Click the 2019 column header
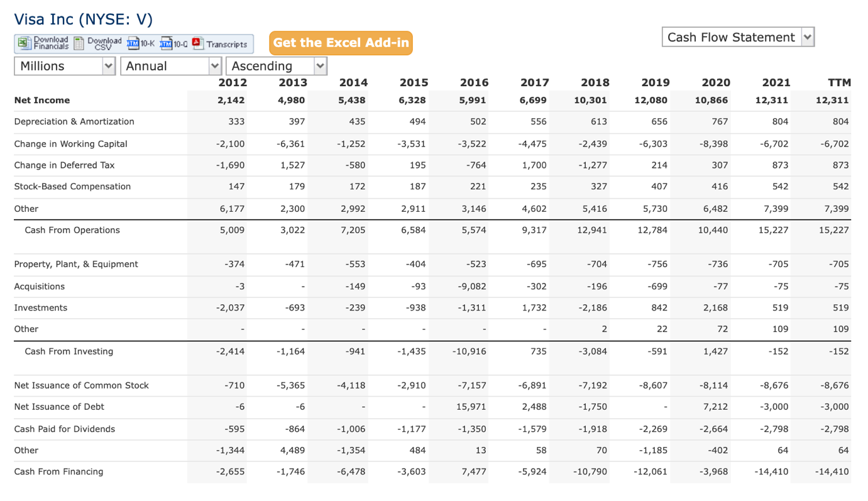The height and width of the screenshot is (501, 868). pyautogui.click(x=655, y=82)
